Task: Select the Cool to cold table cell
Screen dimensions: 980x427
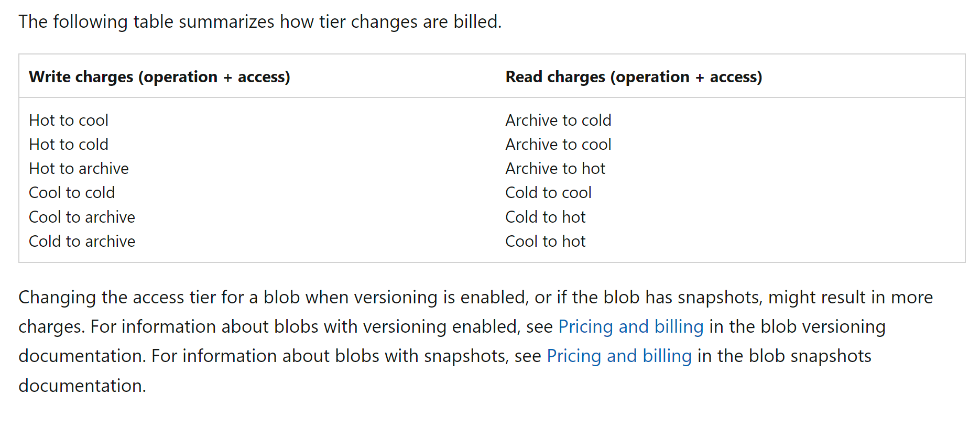Action: pos(72,192)
